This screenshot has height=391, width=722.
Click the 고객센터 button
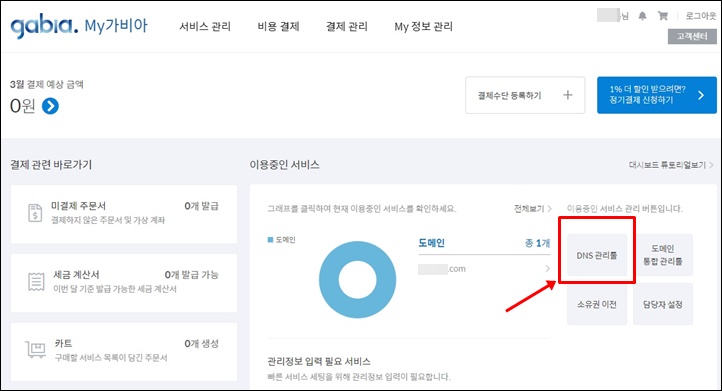[x=692, y=36]
